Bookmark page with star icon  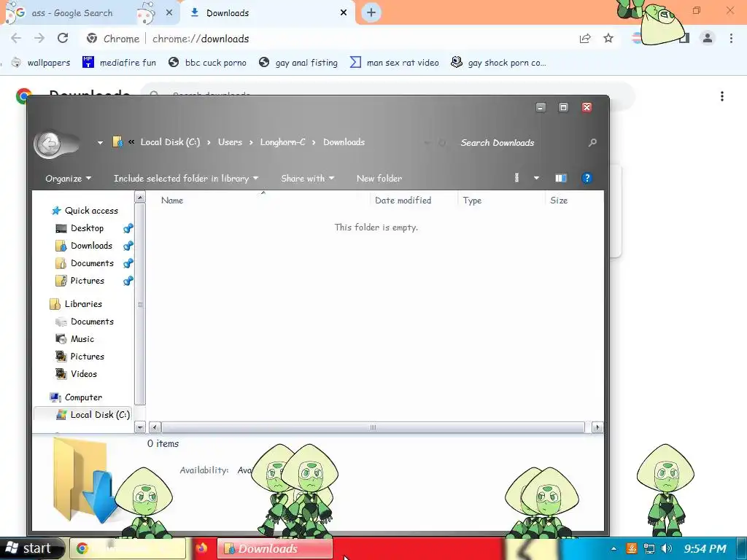tap(608, 39)
